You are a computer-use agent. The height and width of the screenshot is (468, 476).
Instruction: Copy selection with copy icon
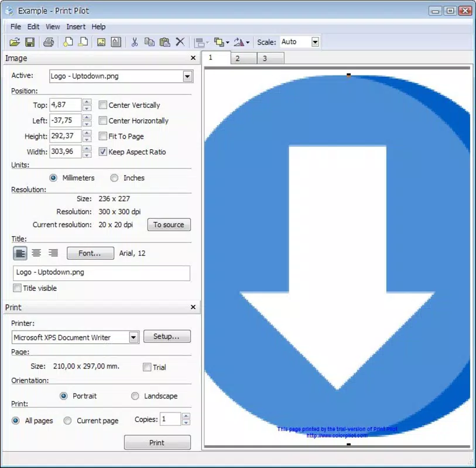tap(149, 42)
